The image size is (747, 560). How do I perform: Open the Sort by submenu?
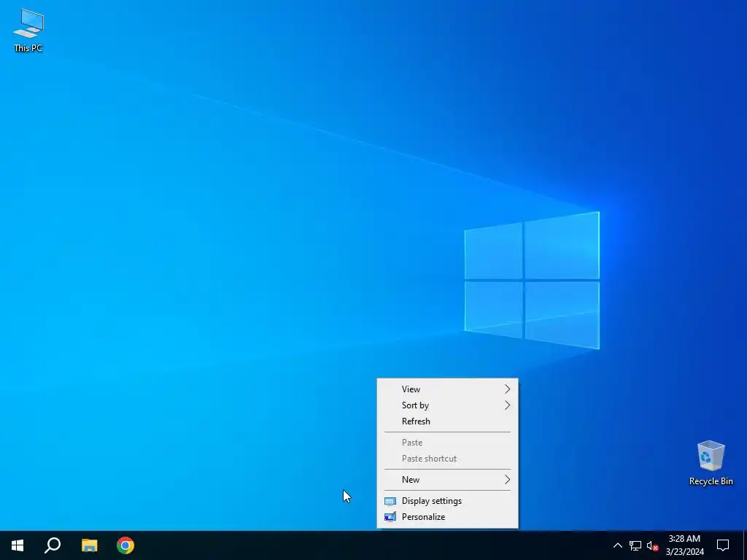tap(447, 405)
